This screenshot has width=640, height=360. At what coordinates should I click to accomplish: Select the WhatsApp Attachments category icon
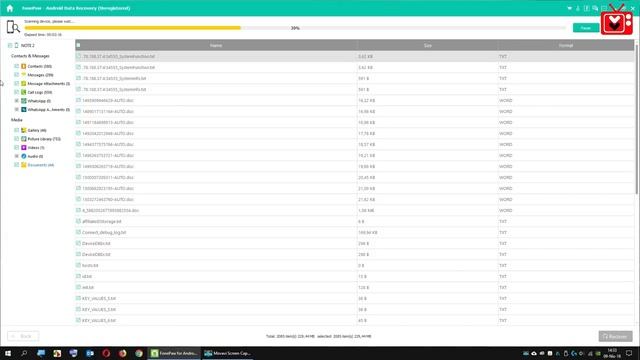pyautogui.click(x=24, y=109)
